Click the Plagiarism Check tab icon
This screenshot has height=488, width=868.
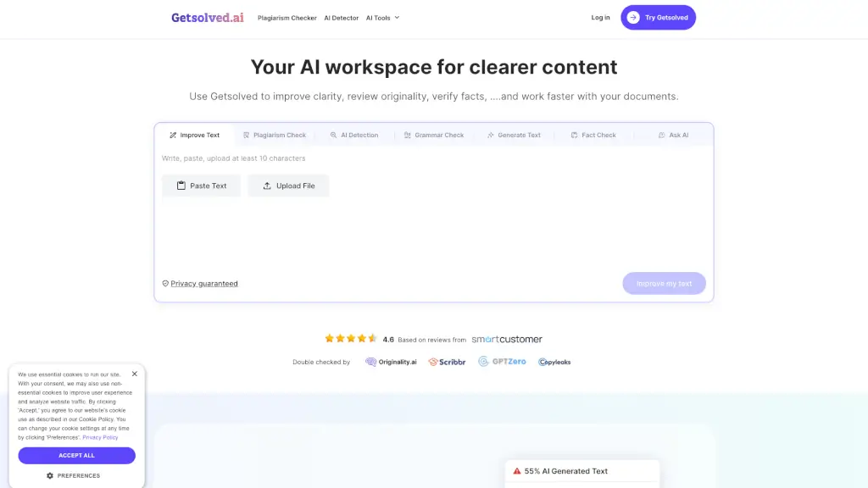pos(247,135)
